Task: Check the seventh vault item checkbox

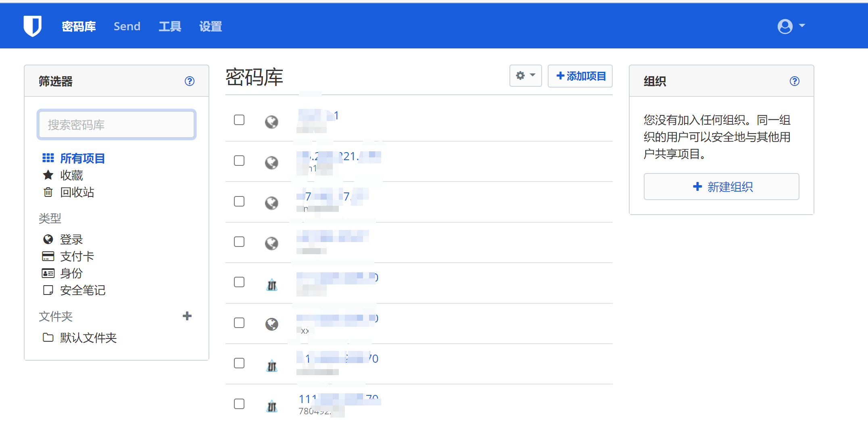Action: click(x=239, y=363)
